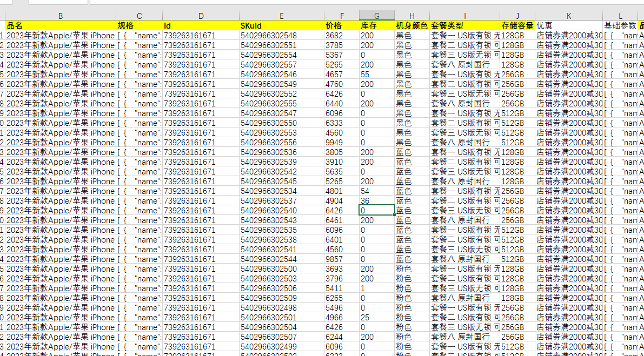Select price cell 3682
The width and height of the screenshot is (644, 356).
342,36
